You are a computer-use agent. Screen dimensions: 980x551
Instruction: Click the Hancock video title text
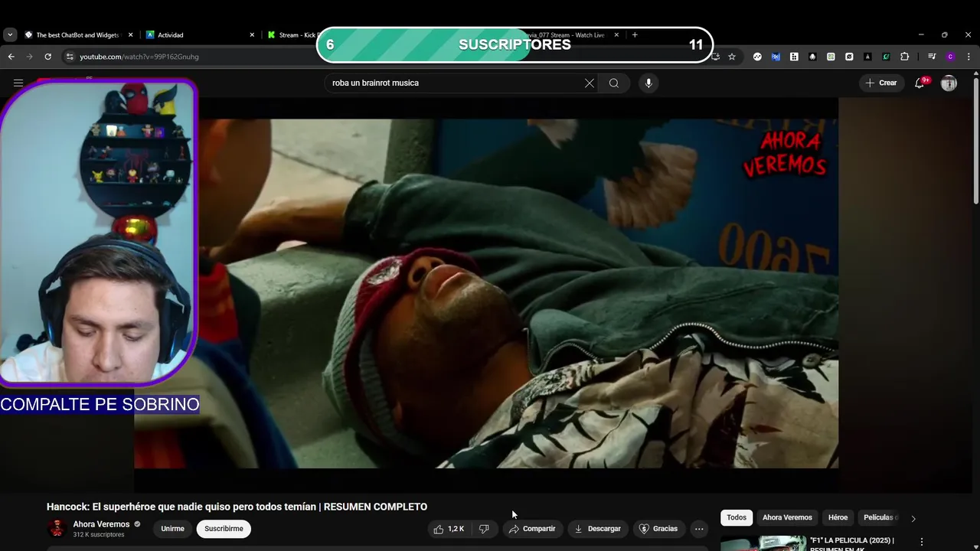point(237,507)
